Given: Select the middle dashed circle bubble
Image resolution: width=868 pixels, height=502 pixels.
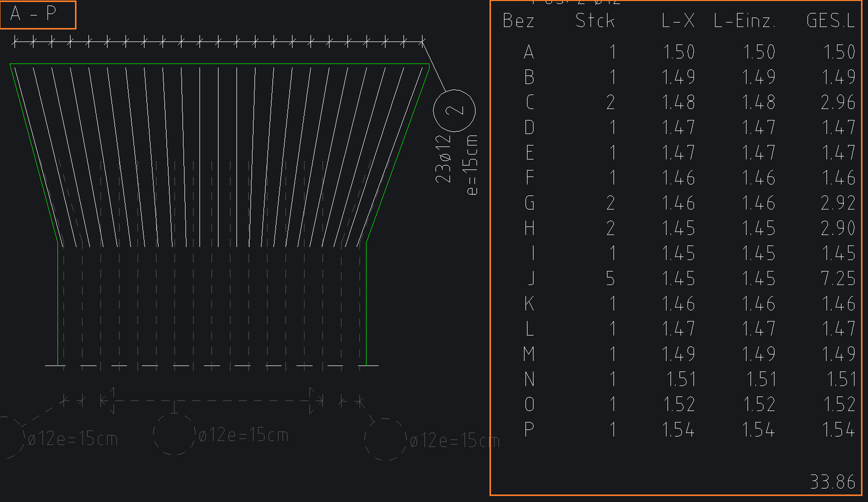Looking at the screenshot, I should (x=174, y=434).
